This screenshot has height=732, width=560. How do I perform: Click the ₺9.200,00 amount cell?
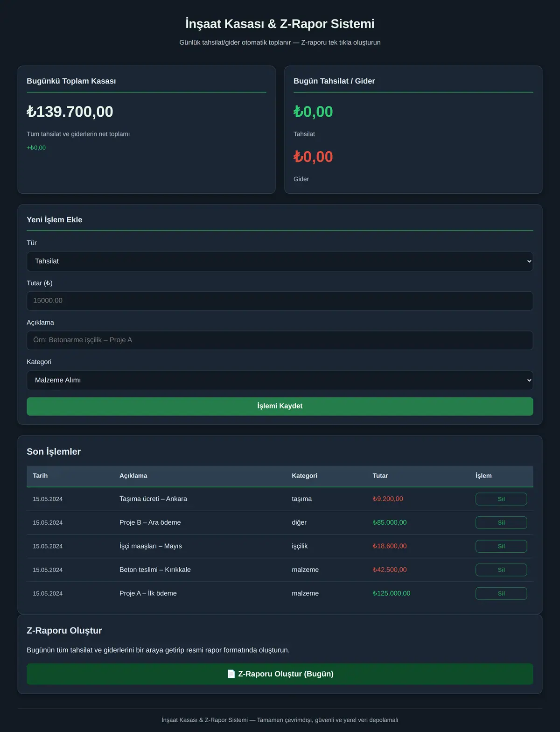point(388,499)
